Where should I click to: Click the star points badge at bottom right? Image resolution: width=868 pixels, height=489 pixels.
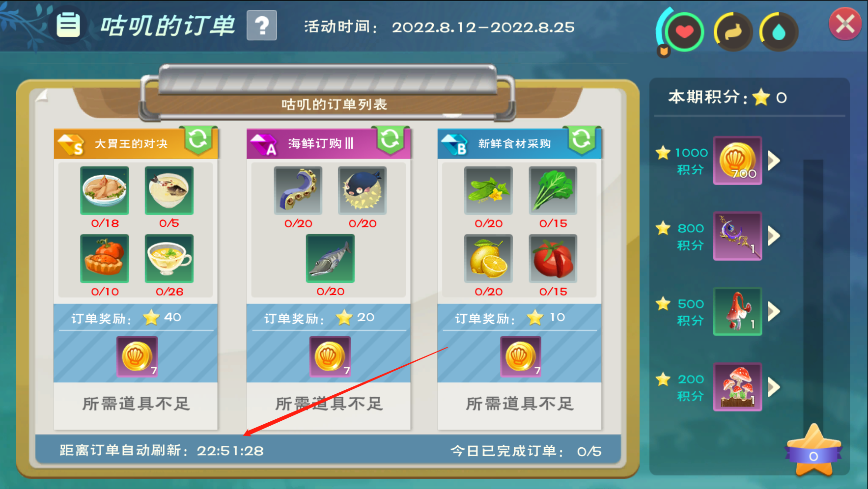[814, 451]
